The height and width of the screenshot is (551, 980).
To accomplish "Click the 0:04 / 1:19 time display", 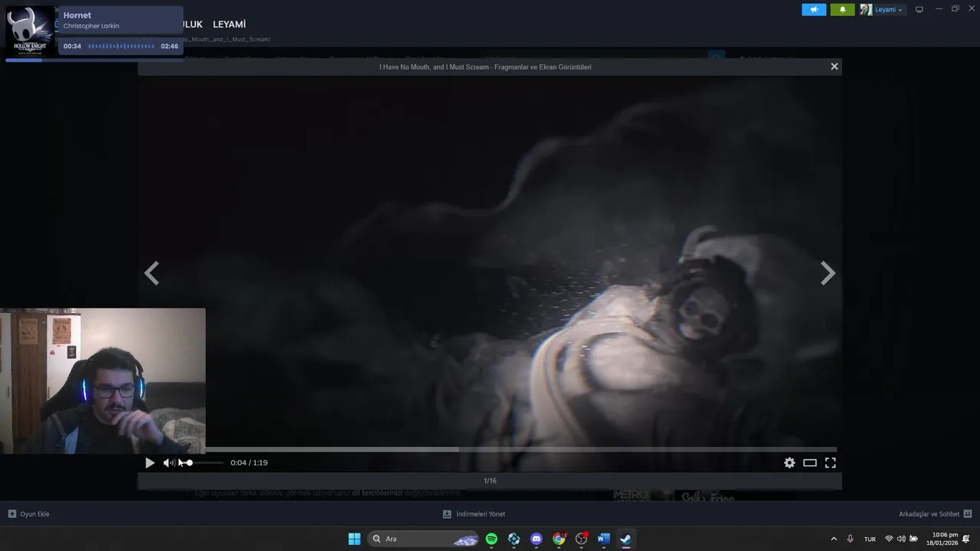I will (249, 463).
